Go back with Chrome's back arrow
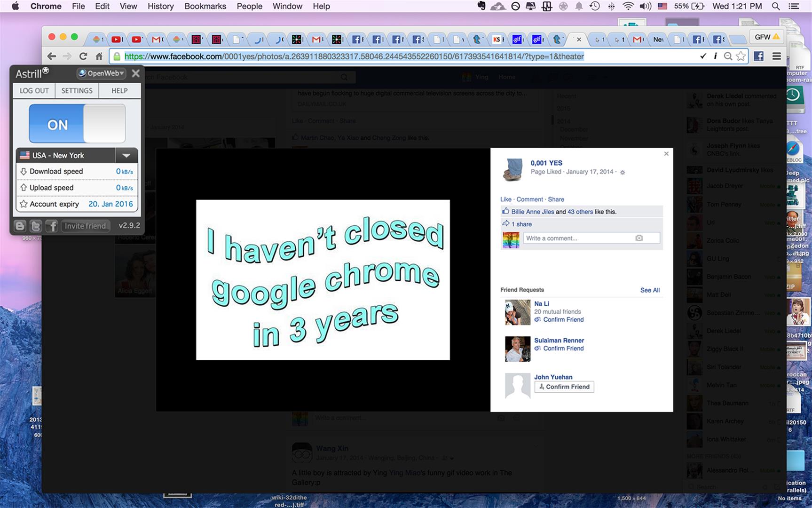 (52, 56)
